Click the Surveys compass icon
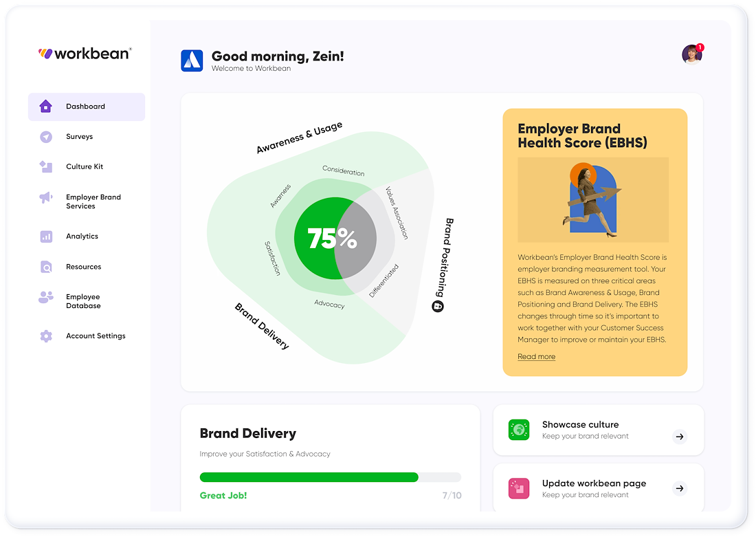Image resolution: width=756 pixels, height=537 pixels. point(46,137)
